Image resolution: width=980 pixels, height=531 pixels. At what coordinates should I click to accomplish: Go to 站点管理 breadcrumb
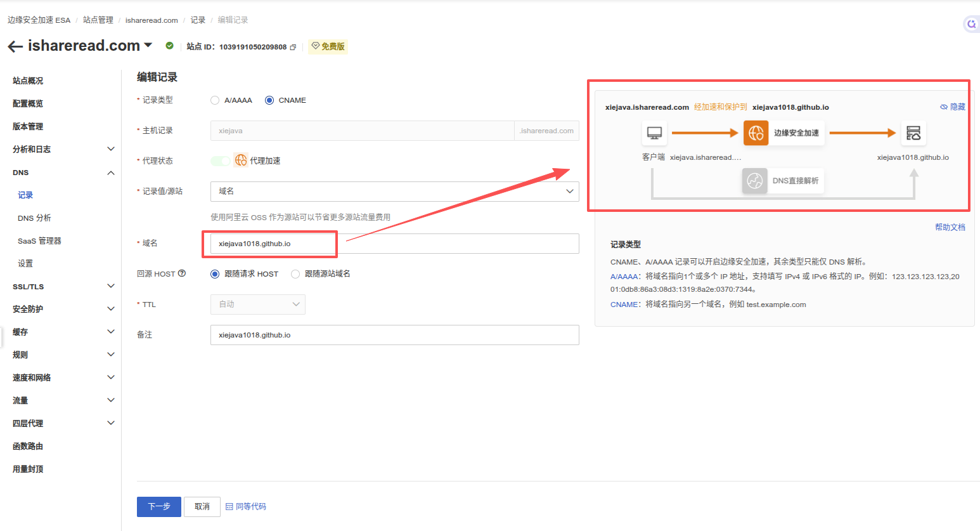(x=98, y=20)
